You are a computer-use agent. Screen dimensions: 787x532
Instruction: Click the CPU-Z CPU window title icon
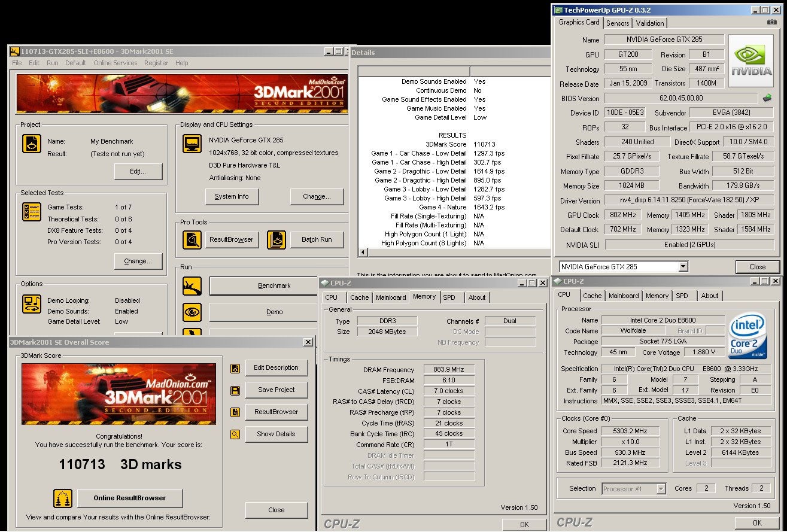[558, 281]
